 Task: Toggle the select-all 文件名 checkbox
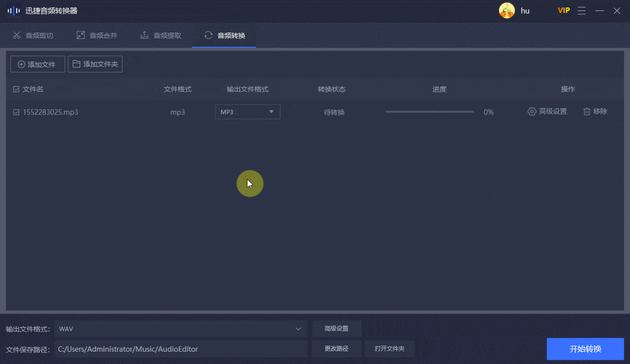point(16,90)
